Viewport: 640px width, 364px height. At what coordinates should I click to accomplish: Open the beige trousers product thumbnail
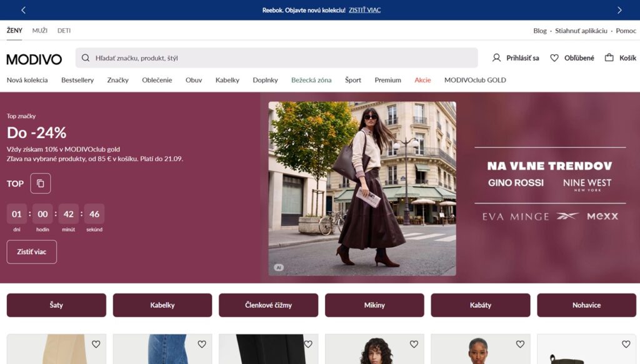(56, 349)
